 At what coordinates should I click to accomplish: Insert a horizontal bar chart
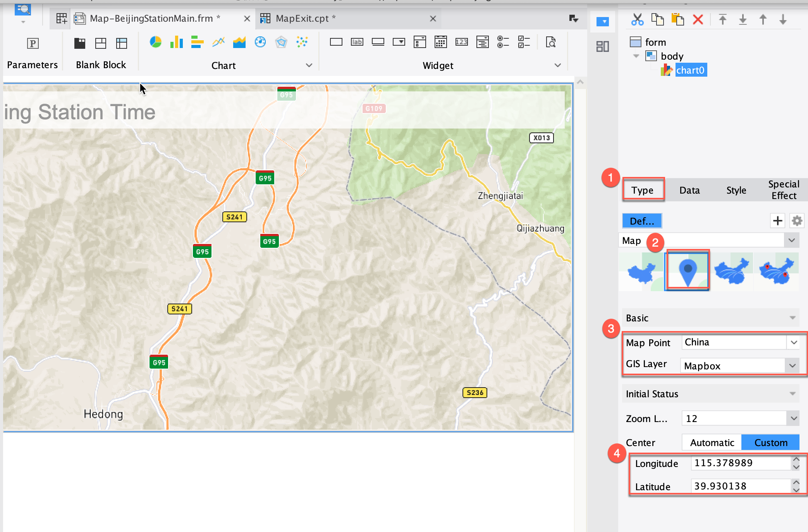coord(197,42)
